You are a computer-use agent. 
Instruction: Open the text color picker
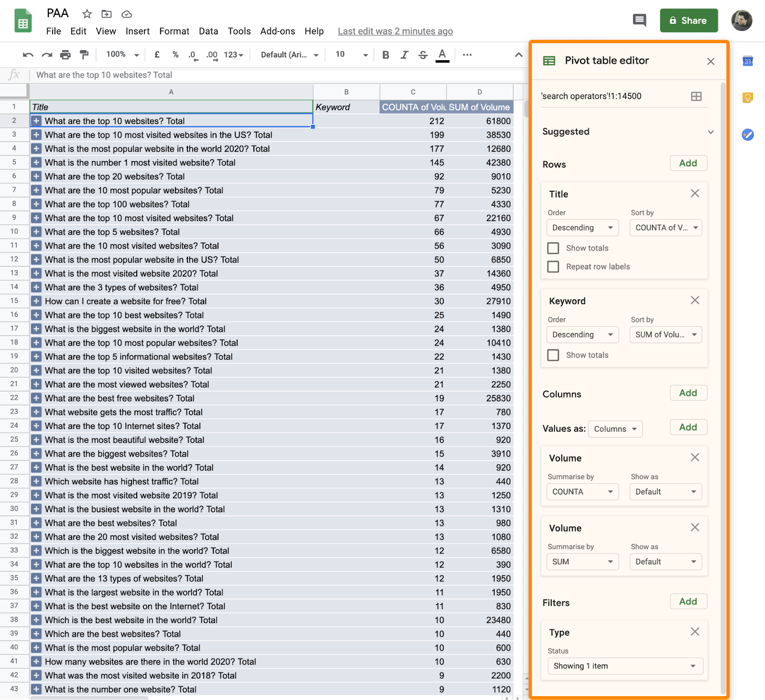click(442, 55)
